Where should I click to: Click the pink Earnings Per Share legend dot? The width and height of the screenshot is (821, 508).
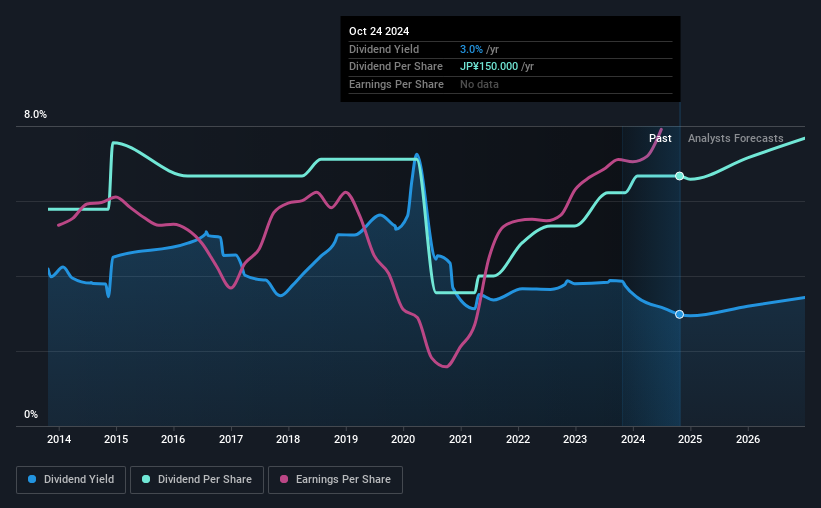[x=284, y=479]
